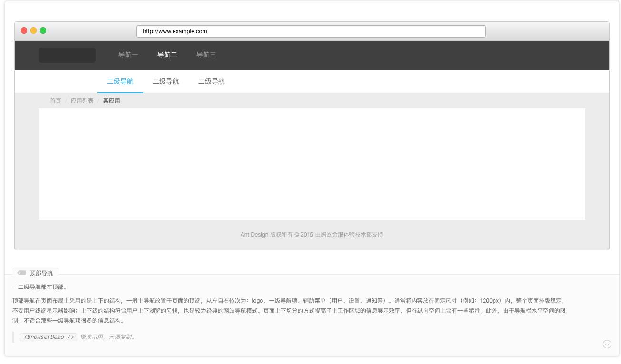Click the red close dot in demo browser
The image size is (621, 364).
pos(24,30)
